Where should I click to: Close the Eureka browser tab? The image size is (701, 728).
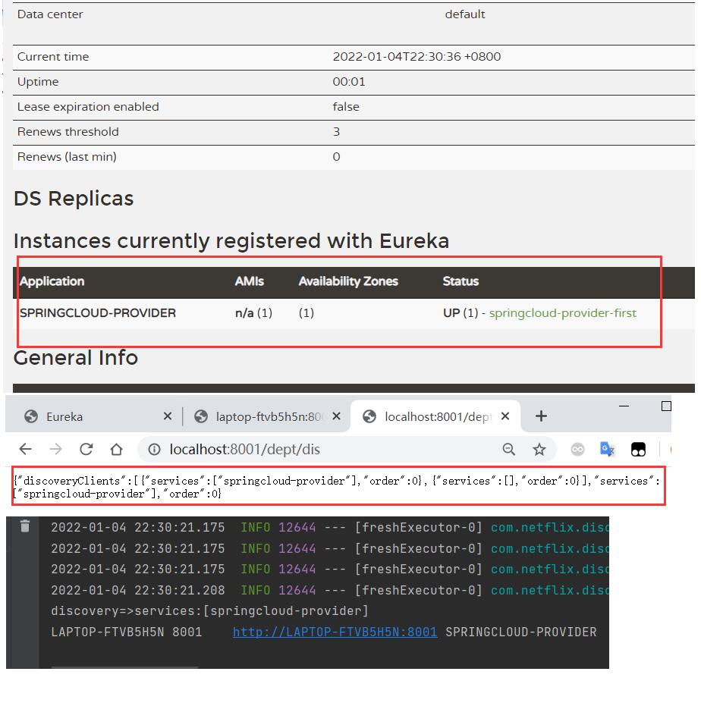(168, 416)
